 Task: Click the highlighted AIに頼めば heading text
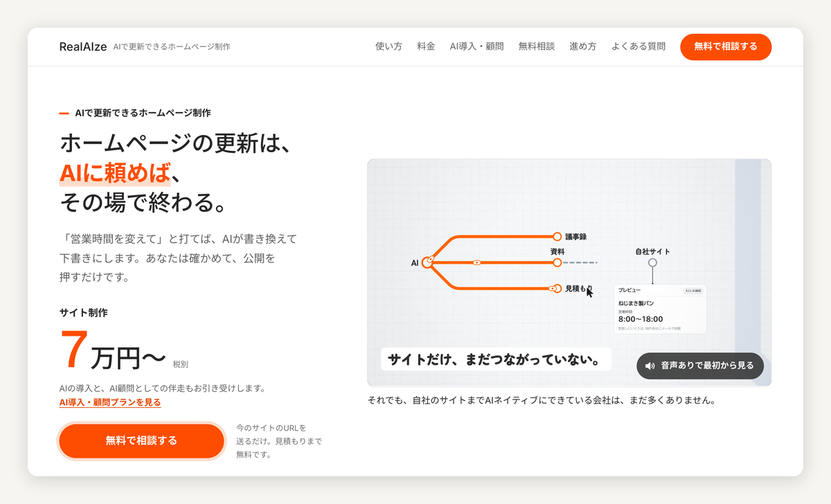[x=114, y=172]
